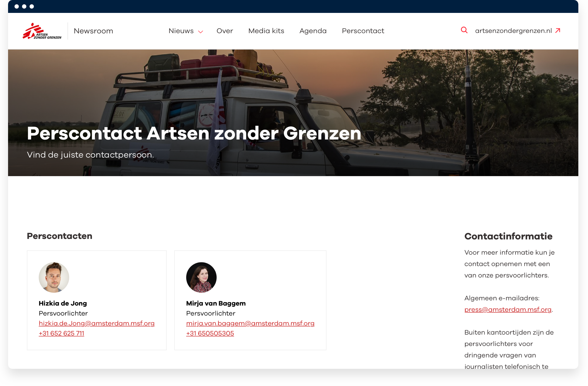
Task: Click the Newsroom title in the header
Action: coord(93,31)
